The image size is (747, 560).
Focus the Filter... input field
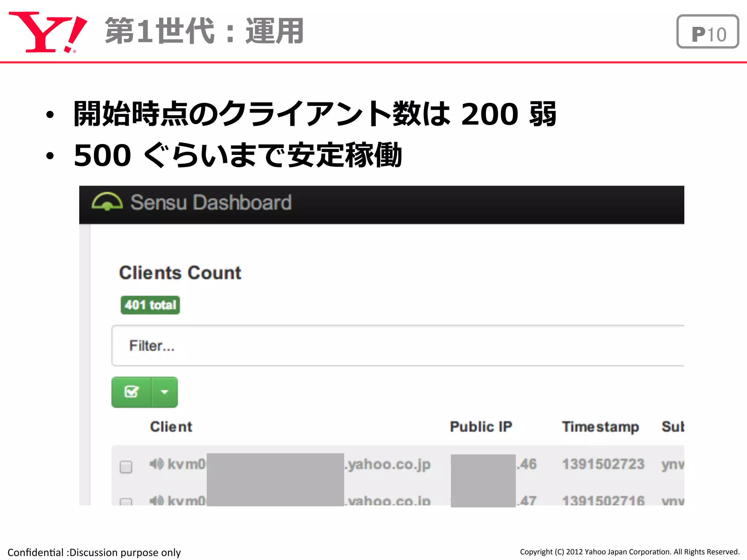click(398, 346)
